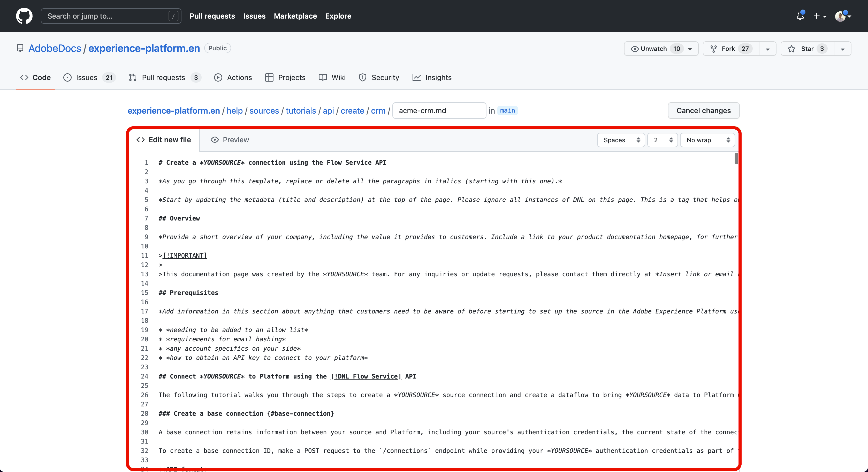Click the acme-crm.md filename field
Image resolution: width=868 pixels, height=472 pixels.
439,111
